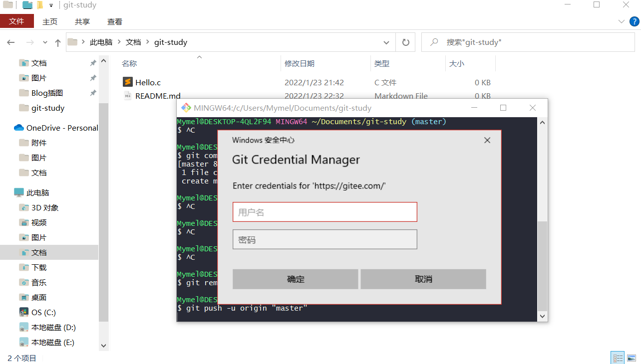
Task: Go back with the left arrow
Action: [11, 42]
